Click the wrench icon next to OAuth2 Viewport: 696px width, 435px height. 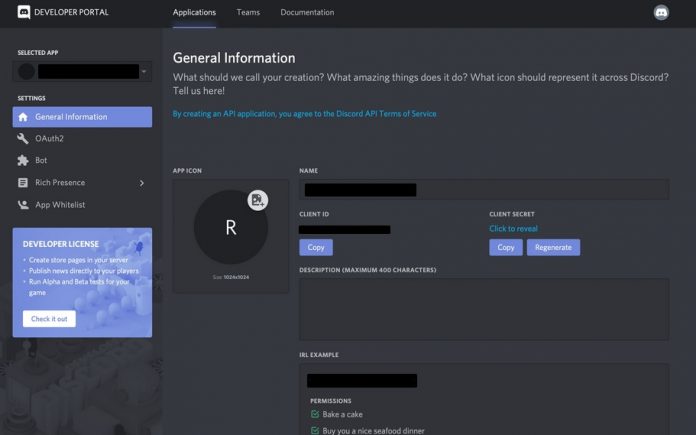click(x=23, y=138)
